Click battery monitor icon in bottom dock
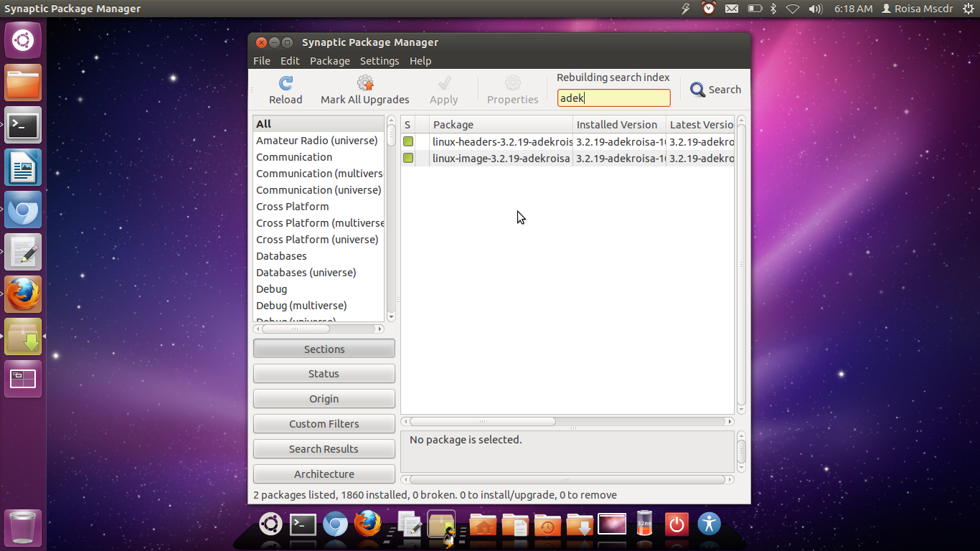This screenshot has height=551, width=980. pyautogui.click(x=644, y=524)
